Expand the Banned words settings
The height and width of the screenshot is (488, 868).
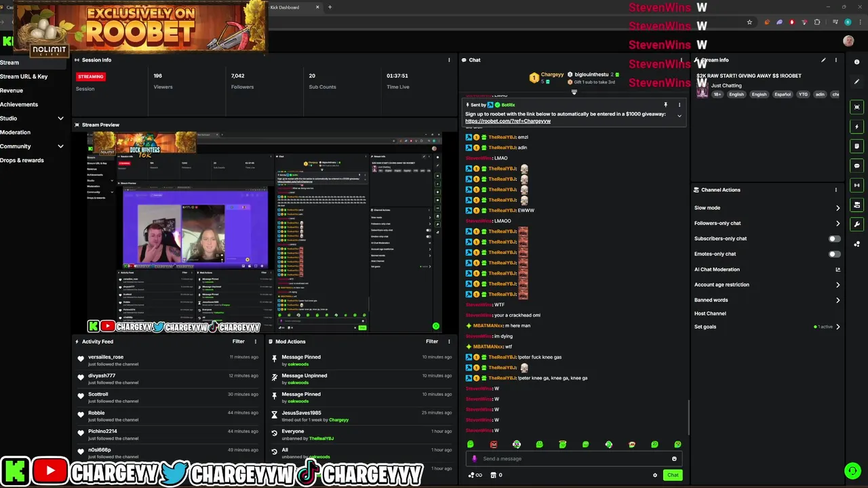pyautogui.click(x=837, y=300)
